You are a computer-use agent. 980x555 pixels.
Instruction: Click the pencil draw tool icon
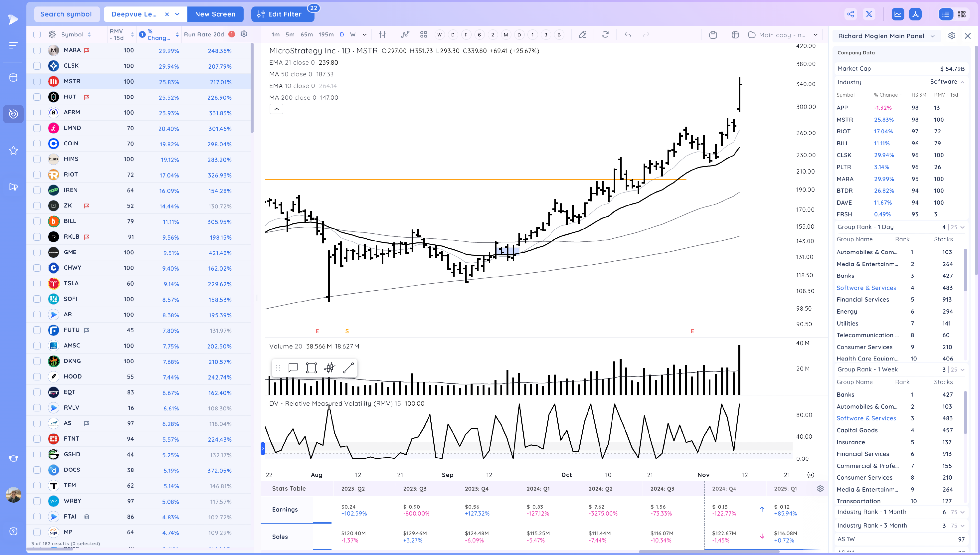[582, 35]
